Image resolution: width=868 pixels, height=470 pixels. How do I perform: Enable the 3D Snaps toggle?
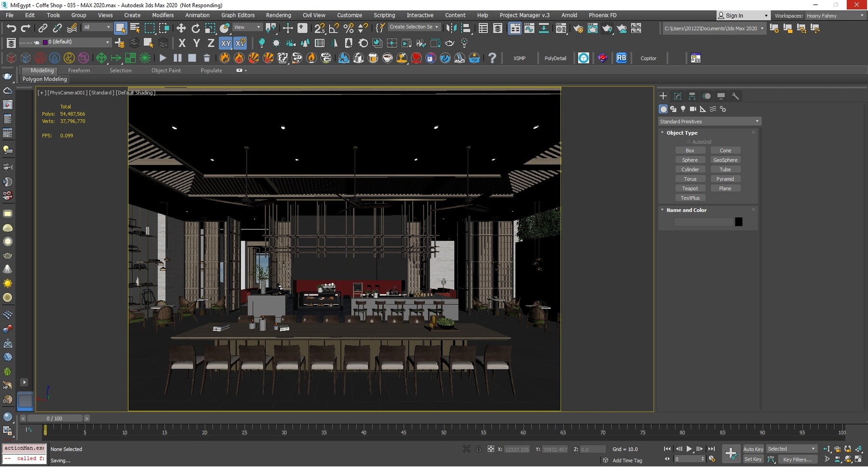point(320,28)
